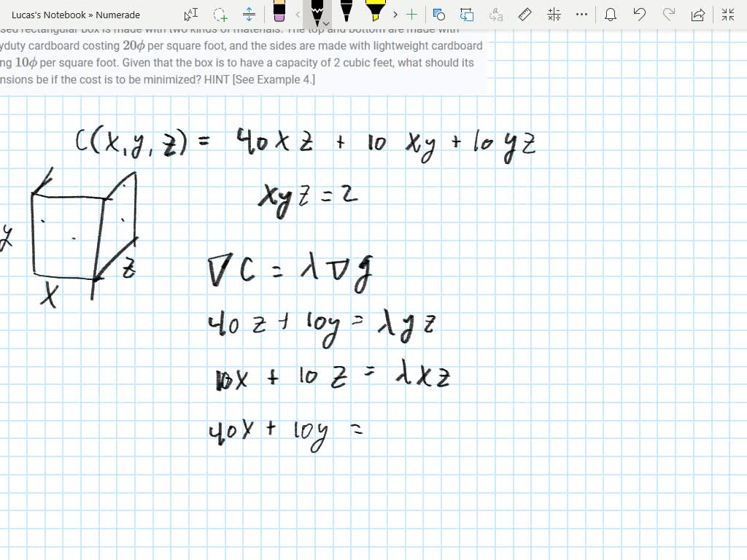Activate the Insert Space tool
This screenshot has height=560, width=747.
(x=249, y=14)
